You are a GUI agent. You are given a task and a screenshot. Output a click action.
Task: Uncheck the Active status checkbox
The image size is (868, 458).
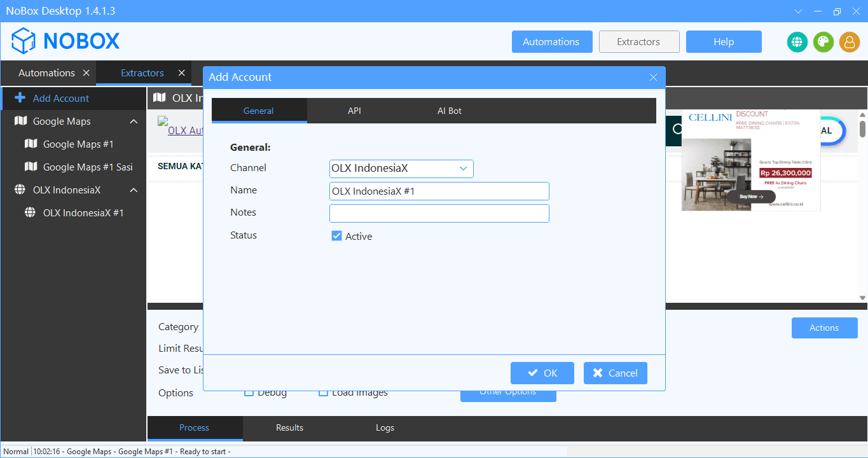coord(337,236)
